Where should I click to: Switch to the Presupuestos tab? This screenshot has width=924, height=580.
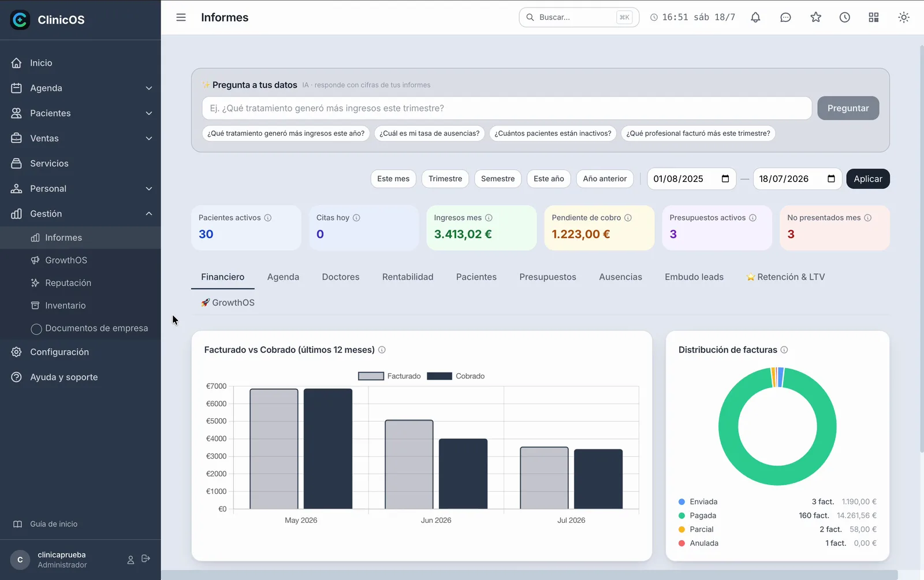tap(547, 277)
